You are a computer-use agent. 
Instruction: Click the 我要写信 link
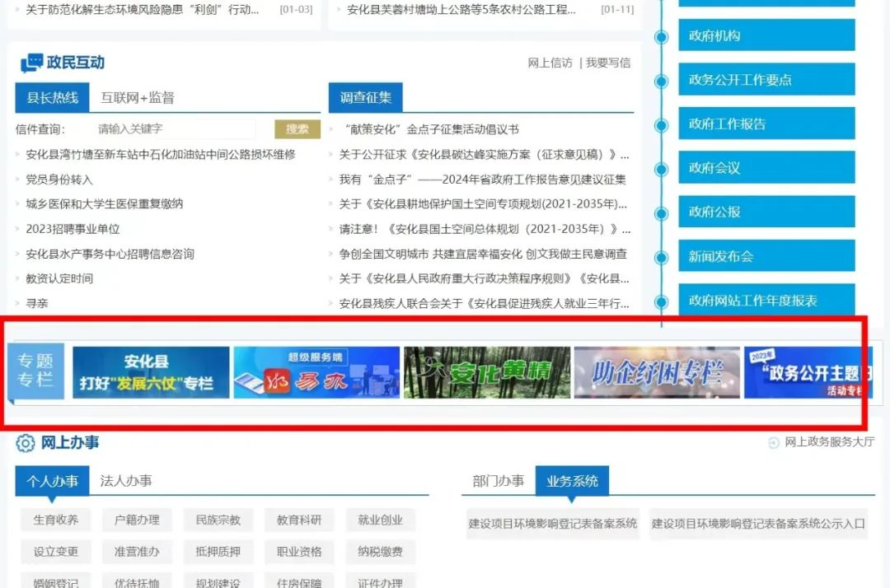607,63
